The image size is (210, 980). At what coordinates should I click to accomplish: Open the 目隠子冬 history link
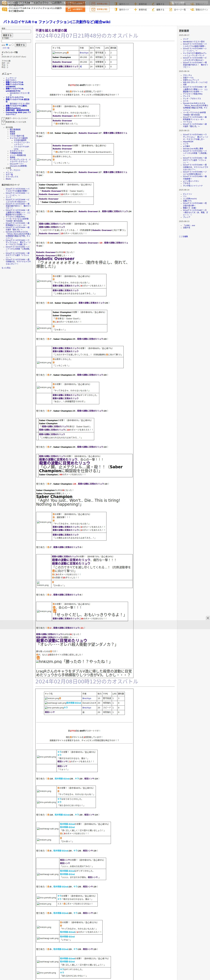tap(186, 228)
